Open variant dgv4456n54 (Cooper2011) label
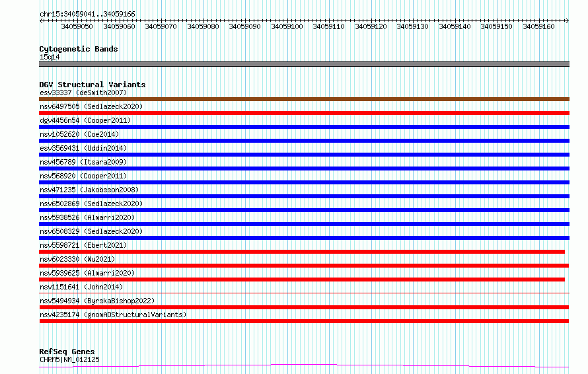This screenshot has width=588, height=374. coord(85,120)
